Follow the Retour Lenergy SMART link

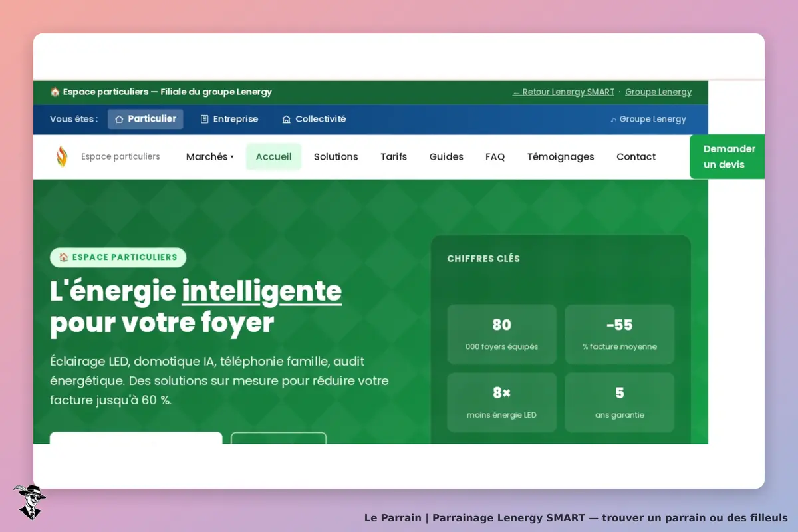pos(563,92)
